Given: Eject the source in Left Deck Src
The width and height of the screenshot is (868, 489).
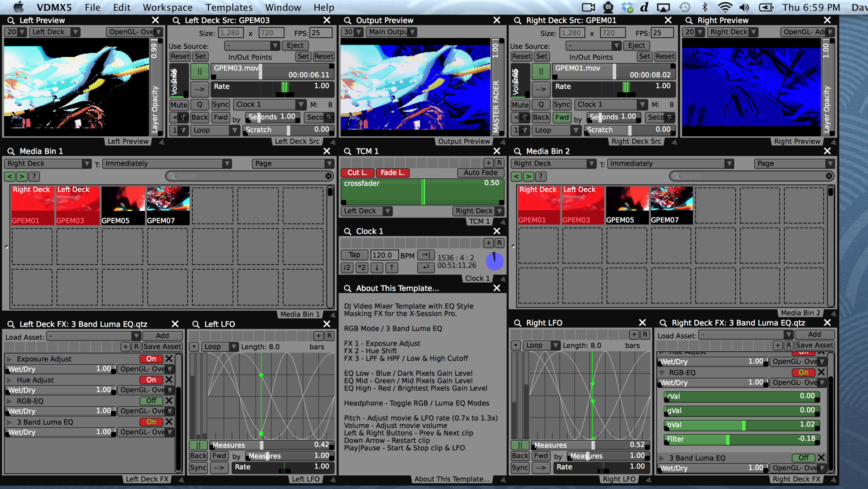Looking at the screenshot, I should tap(295, 46).
